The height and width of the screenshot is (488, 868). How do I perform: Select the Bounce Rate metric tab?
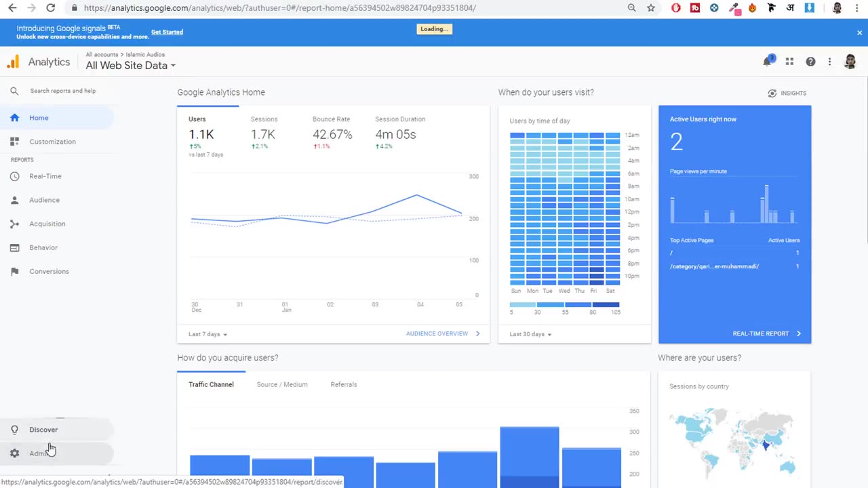click(332, 133)
